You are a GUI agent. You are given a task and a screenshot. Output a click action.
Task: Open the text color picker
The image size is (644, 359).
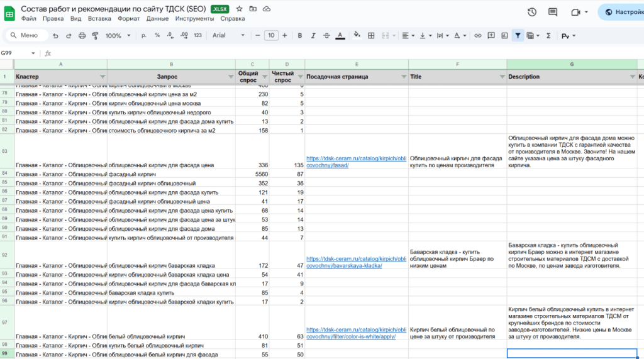coord(340,36)
